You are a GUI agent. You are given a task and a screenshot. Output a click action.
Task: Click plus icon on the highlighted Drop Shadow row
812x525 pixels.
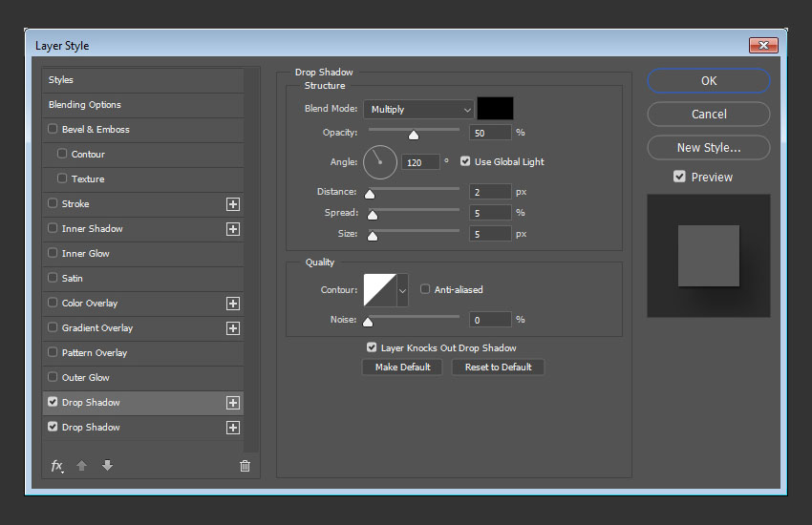point(233,403)
